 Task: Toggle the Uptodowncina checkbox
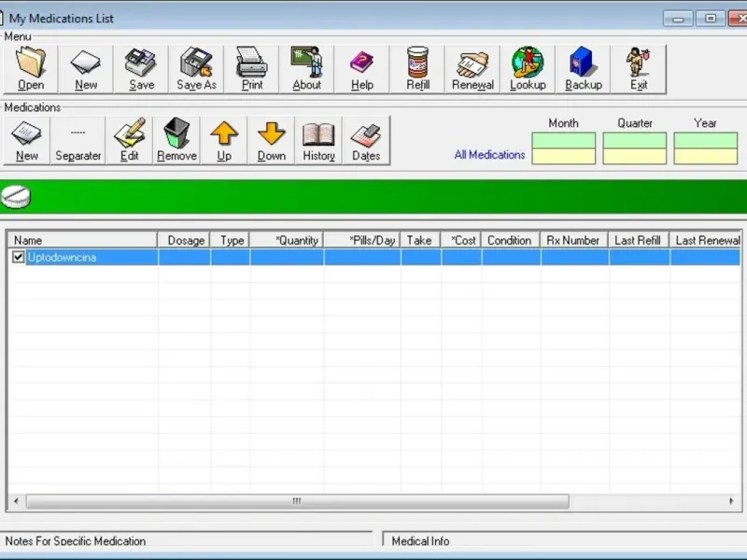click(18, 258)
